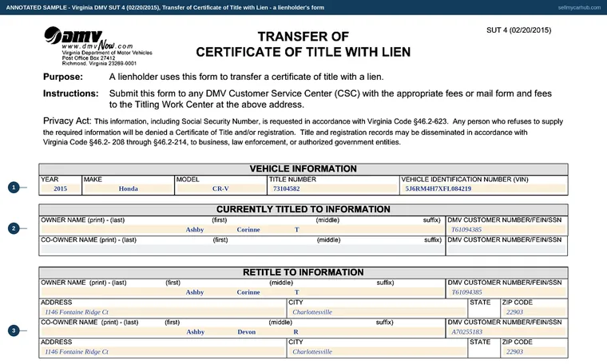This screenshot has height=364, width=607.
Task: Click the form number SUT 4 (02/20/2015)
Action: click(x=518, y=30)
